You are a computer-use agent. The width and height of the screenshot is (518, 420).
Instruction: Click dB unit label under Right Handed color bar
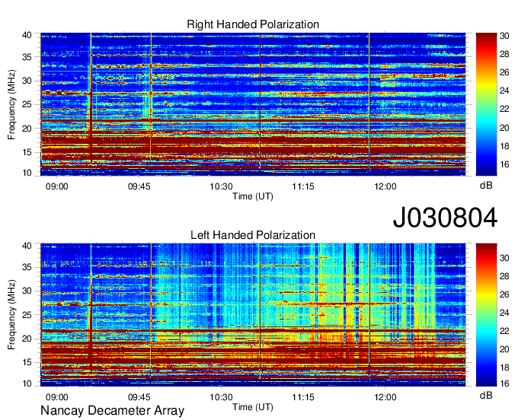(x=486, y=186)
